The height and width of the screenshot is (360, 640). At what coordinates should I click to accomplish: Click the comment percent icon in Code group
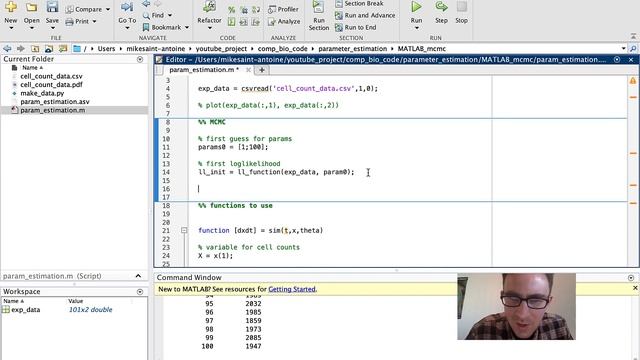point(231,9)
